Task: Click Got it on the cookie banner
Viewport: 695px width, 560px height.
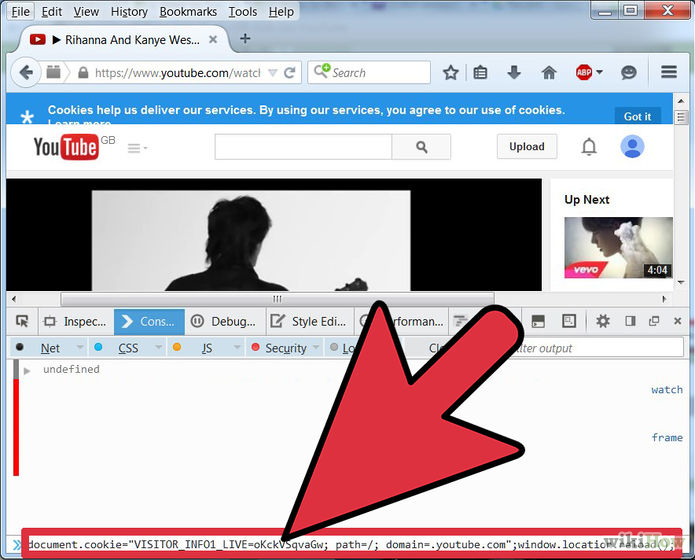Action: tap(637, 116)
